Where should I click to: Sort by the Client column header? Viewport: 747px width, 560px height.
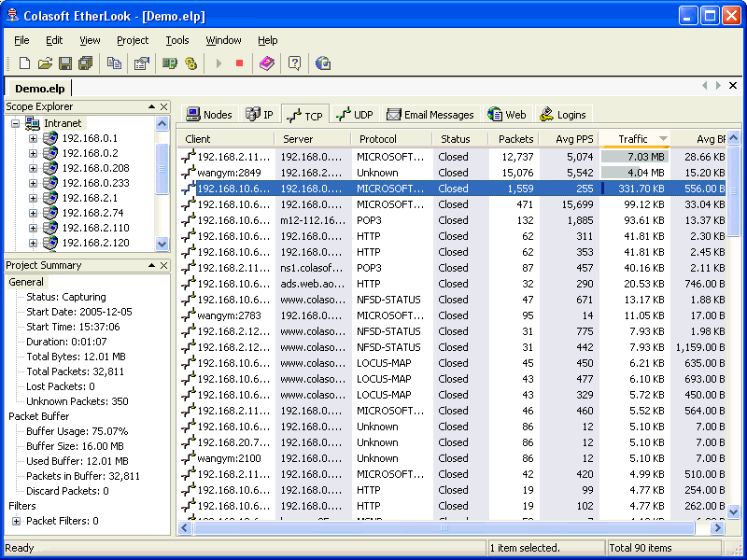point(226,139)
